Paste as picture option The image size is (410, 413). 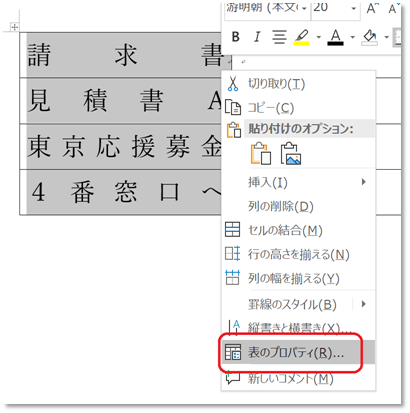(291, 154)
